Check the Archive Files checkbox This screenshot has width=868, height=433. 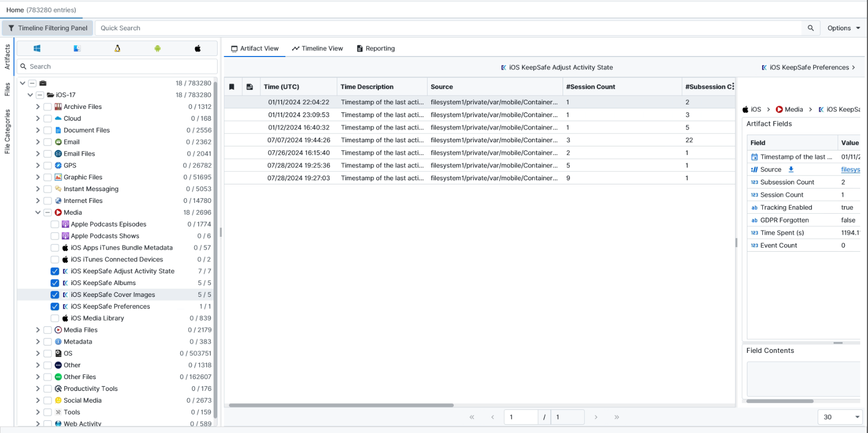pos(47,106)
